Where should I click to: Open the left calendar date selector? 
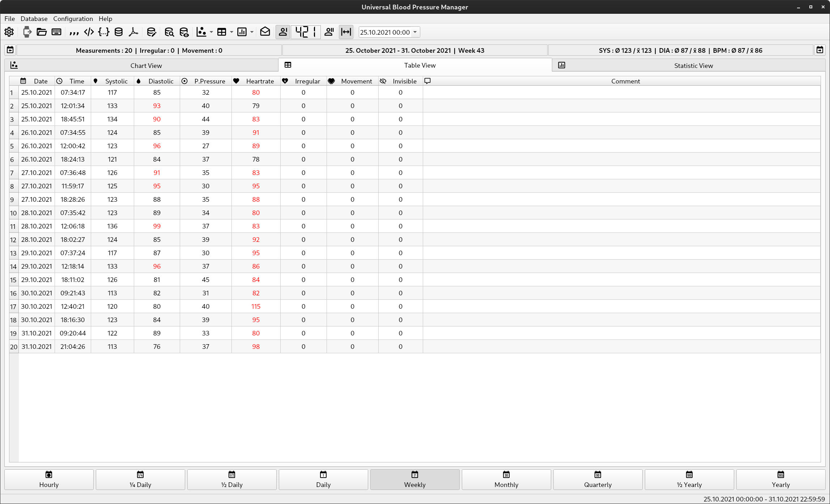(10, 50)
